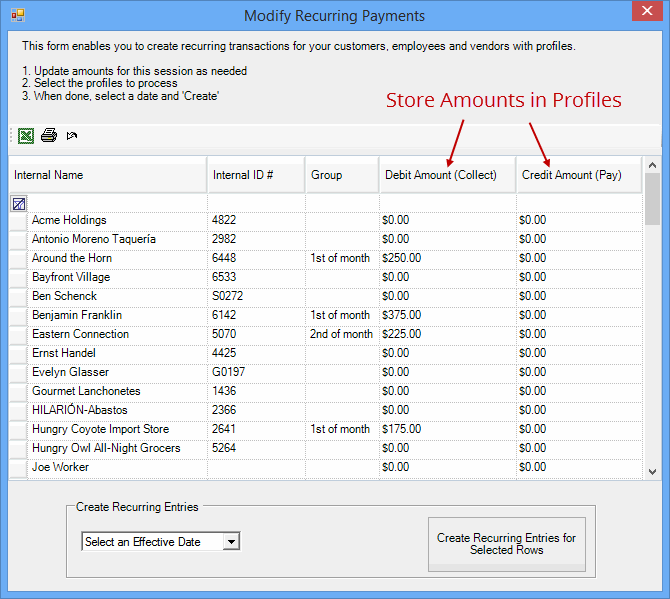670x599 pixels.
Task: Select the row selector for Around the Horn
Action: (x=18, y=258)
